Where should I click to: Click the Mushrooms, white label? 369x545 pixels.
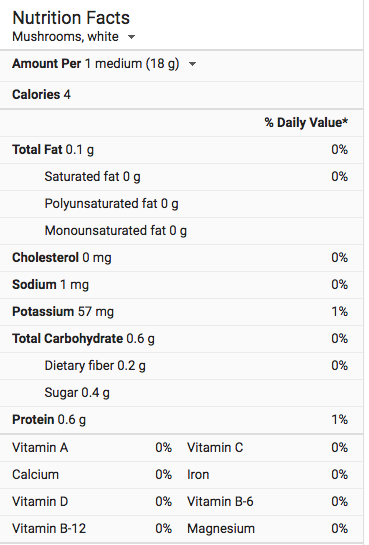pos(65,36)
